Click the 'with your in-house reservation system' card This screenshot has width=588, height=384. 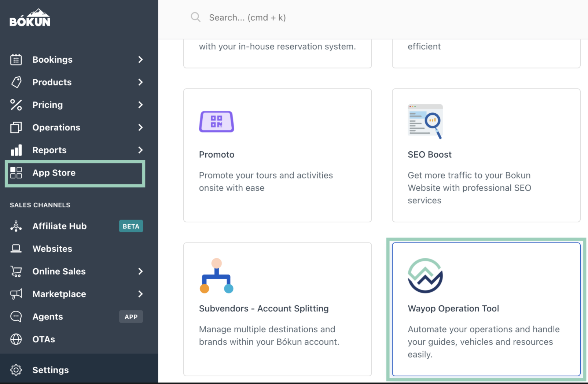pyautogui.click(x=278, y=53)
